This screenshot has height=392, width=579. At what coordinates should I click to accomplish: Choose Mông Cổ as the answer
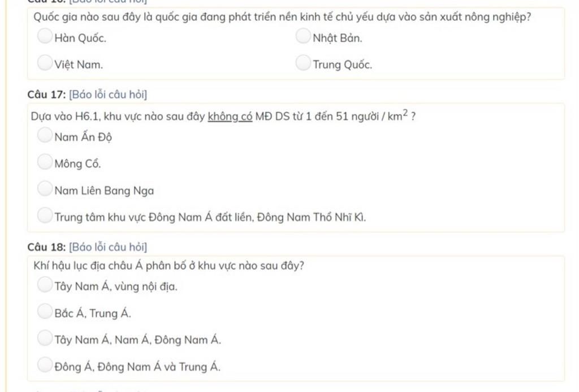pos(45,162)
